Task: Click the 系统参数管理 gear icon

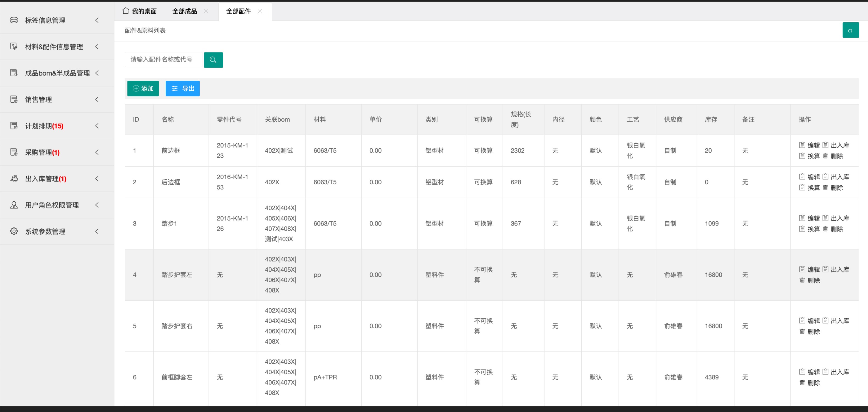Action: [14, 231]
